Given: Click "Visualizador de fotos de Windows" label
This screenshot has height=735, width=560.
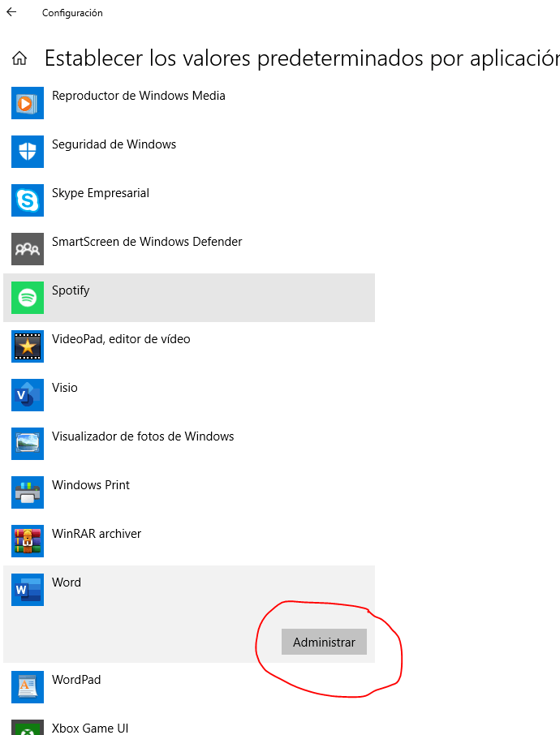Looking at the screenshot, I should tap(143, 437).
